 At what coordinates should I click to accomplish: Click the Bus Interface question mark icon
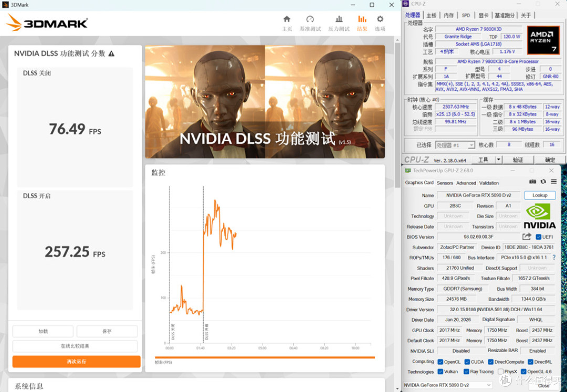tap(554, 258)
